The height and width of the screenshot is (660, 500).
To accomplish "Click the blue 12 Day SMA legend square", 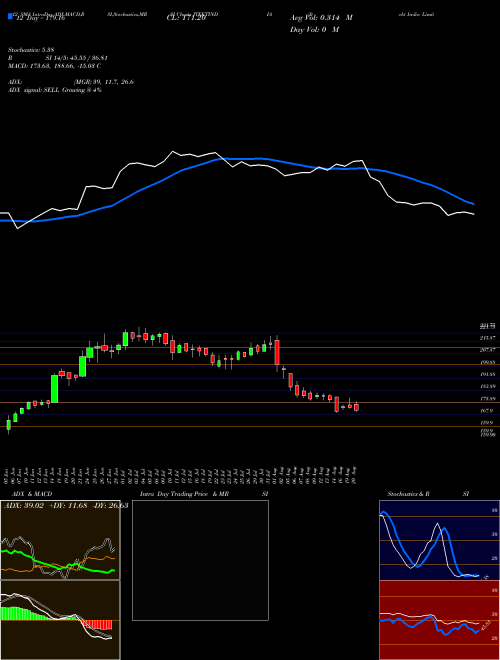I will (x=11, y=16).
